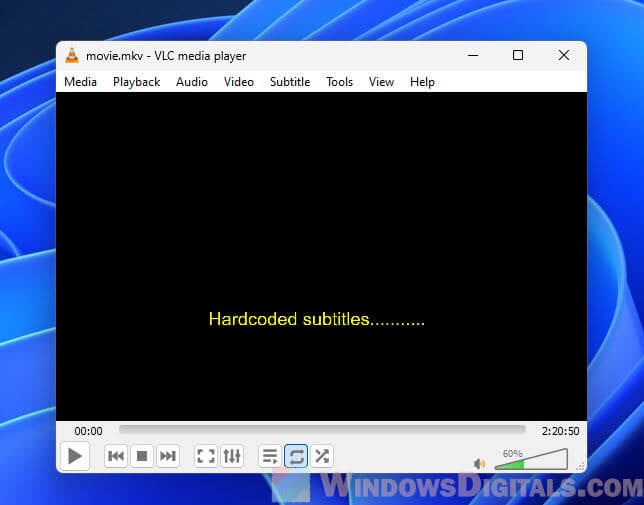The height and width of the screenshot is (505, 644).
Task: Click the elapsed time 00:00 label
Action: click(x=88, y=431)
